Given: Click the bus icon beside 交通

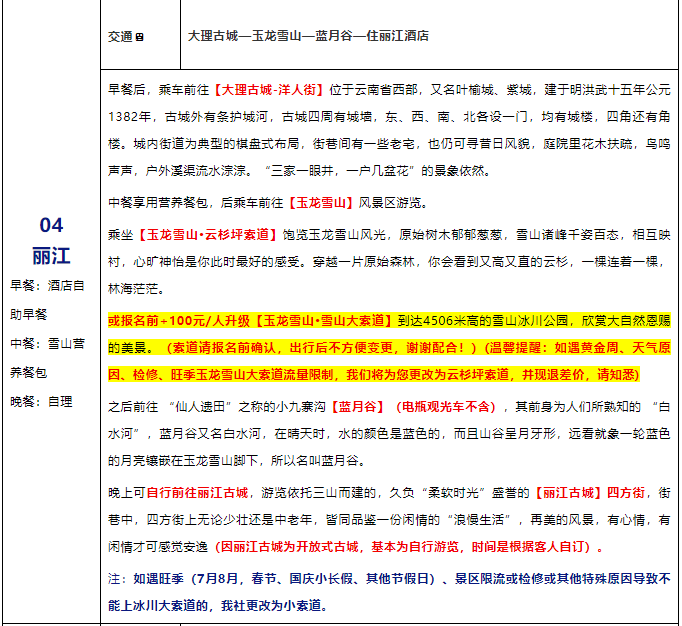Looking at the screenshot, I should [139, 37].
